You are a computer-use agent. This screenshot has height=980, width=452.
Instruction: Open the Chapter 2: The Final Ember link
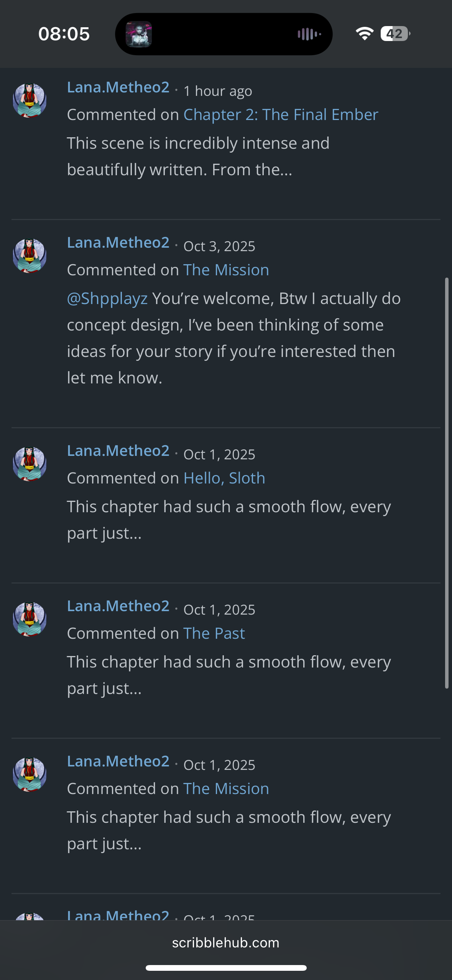pos(281,115)
